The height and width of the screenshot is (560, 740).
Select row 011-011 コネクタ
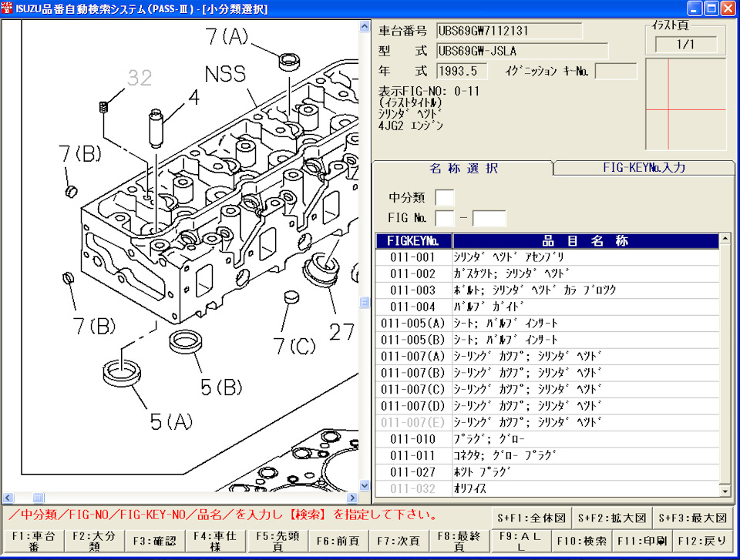(547, 455)
